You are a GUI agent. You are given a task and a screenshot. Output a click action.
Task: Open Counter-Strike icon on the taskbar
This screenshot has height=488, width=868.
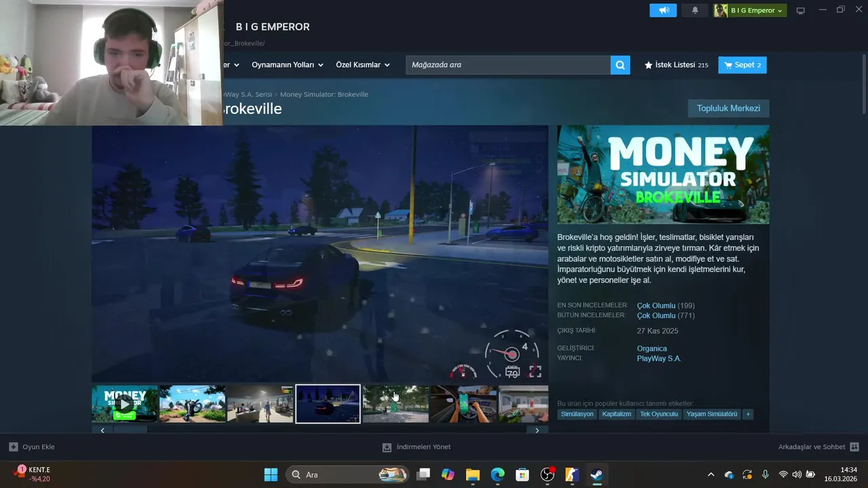(x=572, y=474)
